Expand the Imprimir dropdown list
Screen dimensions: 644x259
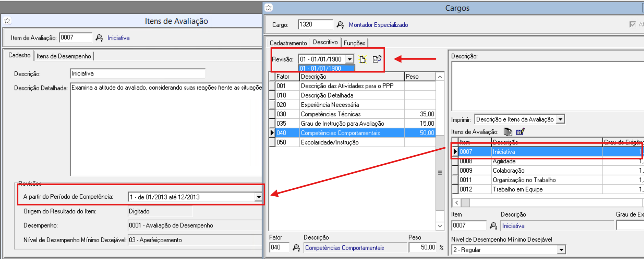click(x=560, y=119)
